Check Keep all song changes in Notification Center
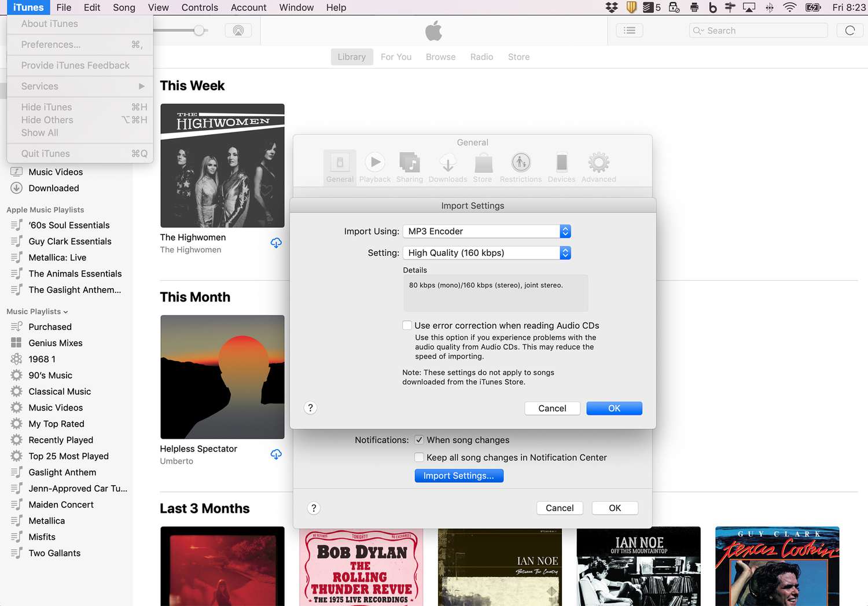The image size is (868, 606). point(419,457)
